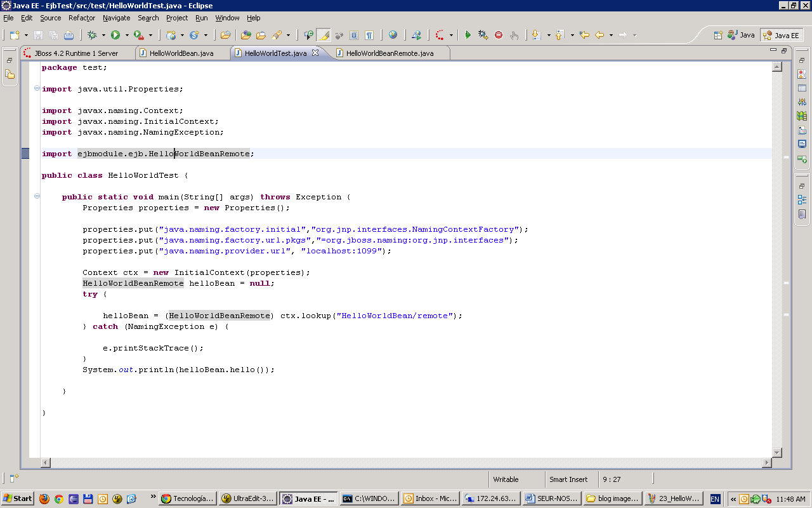The image size is (812, 508).
Task: Click the Print icon in the toolbar
Action: click(69, 35)
